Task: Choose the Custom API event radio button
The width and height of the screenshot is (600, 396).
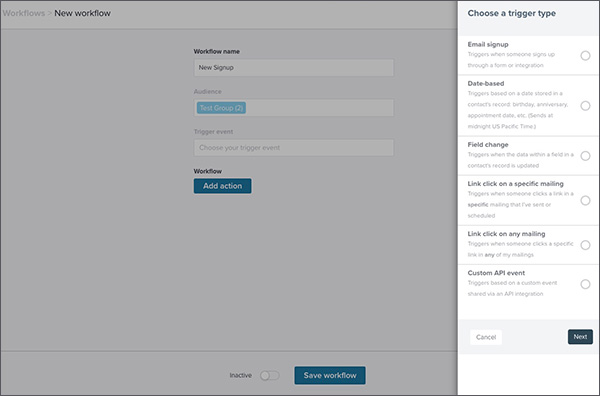Action: click(x=585, y=284)
